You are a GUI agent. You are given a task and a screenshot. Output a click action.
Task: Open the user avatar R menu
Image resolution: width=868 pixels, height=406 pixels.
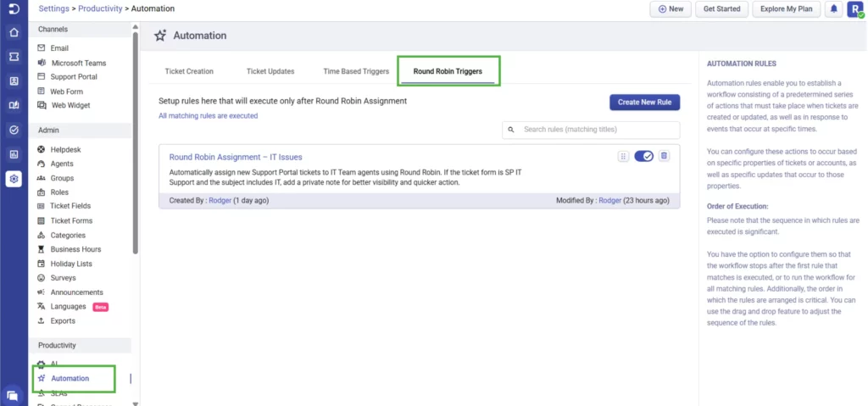pyautogui.click(x=854, y=8)
